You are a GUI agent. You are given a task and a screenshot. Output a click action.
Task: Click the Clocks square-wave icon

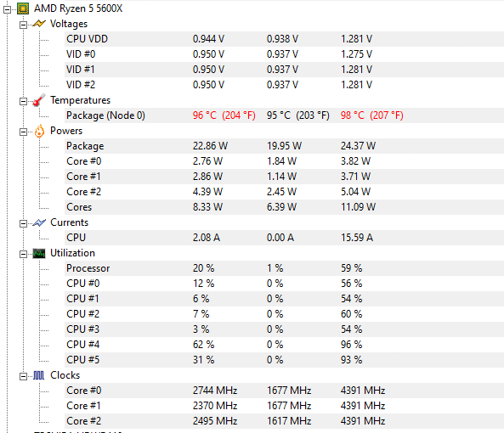pyautogui.click(x=39, y=375)
